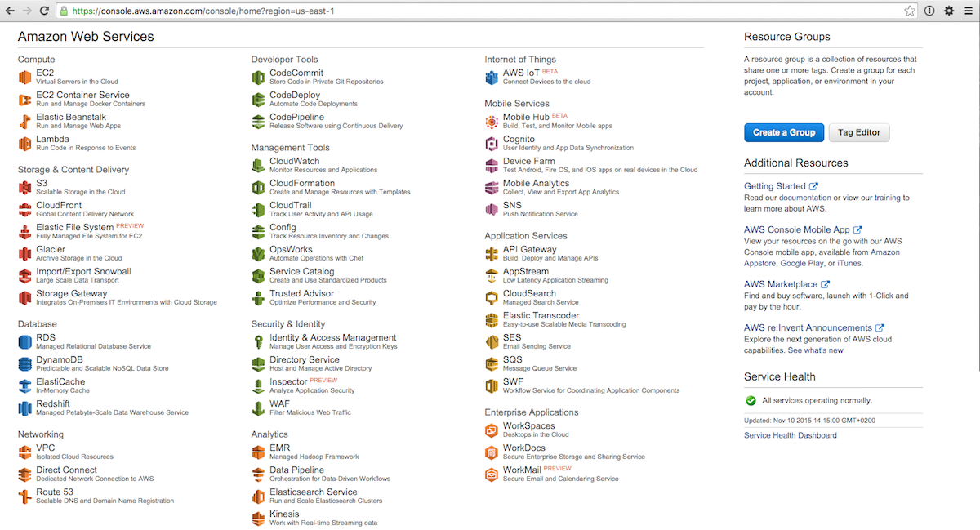Click the CloudTrail link
Viewport: 980px width, 530px height.
coord(291,205)
